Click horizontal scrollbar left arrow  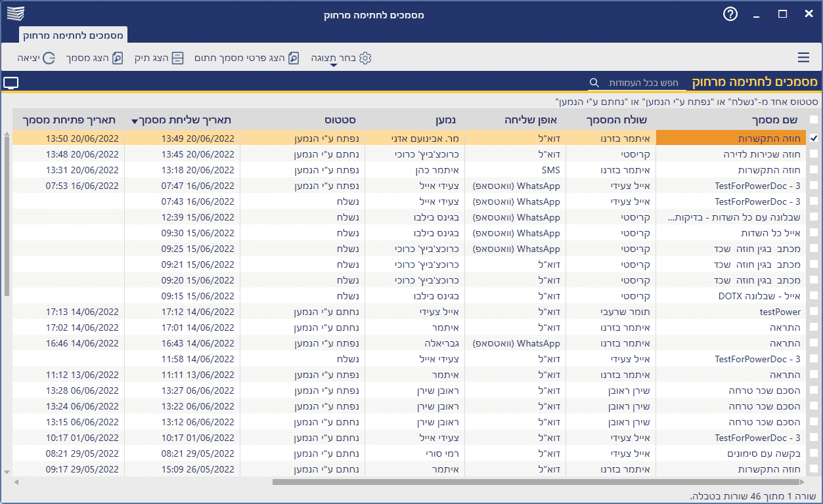[x=16, y=482]
